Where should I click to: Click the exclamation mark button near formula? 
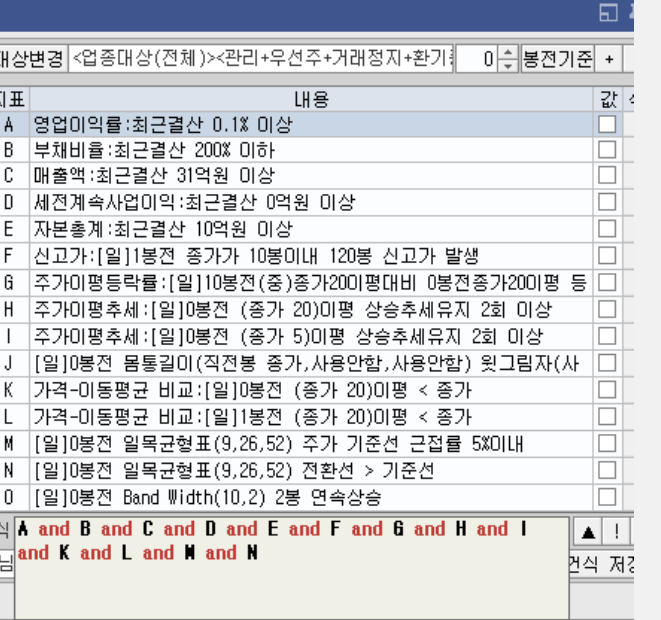point(617,530)
